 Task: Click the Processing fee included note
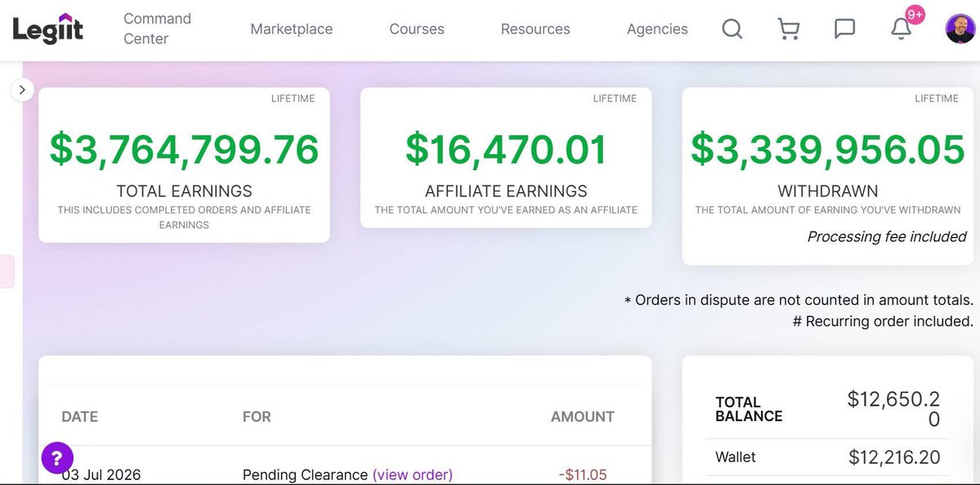[887, 236]
